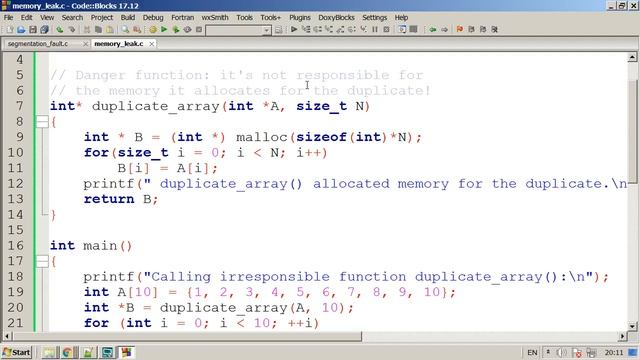Click icon right of build target dropdown

[x=278, y=29]
